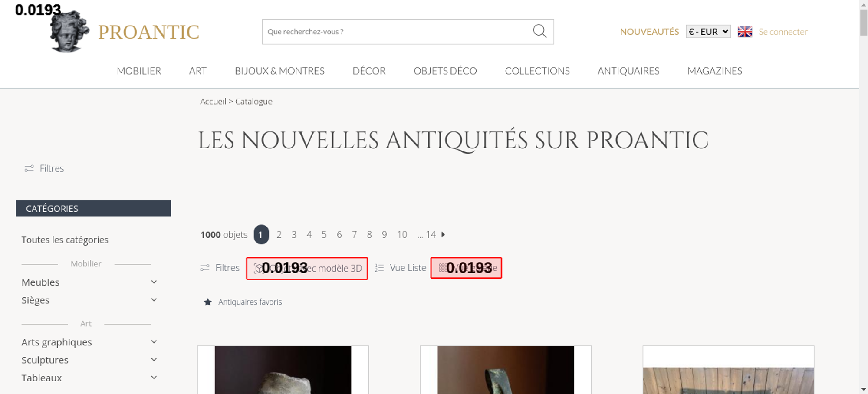This screenshot has width=868, height=394.
Task: Expand the Meubles category
Action: (x=154, y=282)
